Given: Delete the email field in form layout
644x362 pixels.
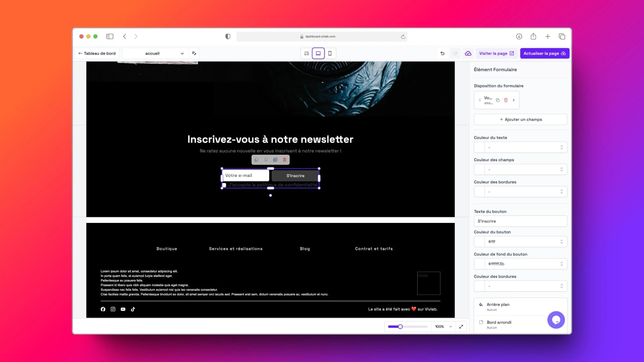Looking at the screenshot, I should pyautogui.click(x=506, y=100).
